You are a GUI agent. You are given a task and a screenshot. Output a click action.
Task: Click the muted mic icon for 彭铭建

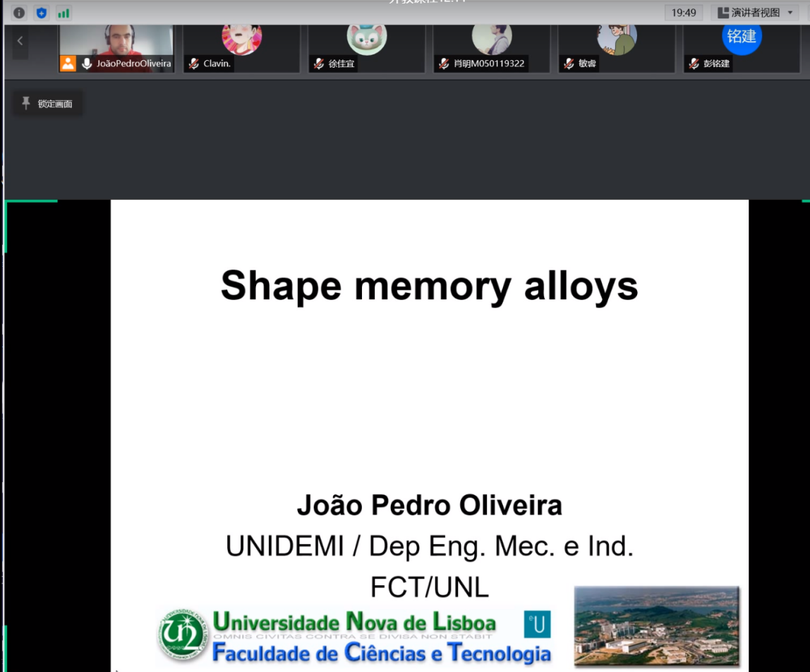(694, 64)
